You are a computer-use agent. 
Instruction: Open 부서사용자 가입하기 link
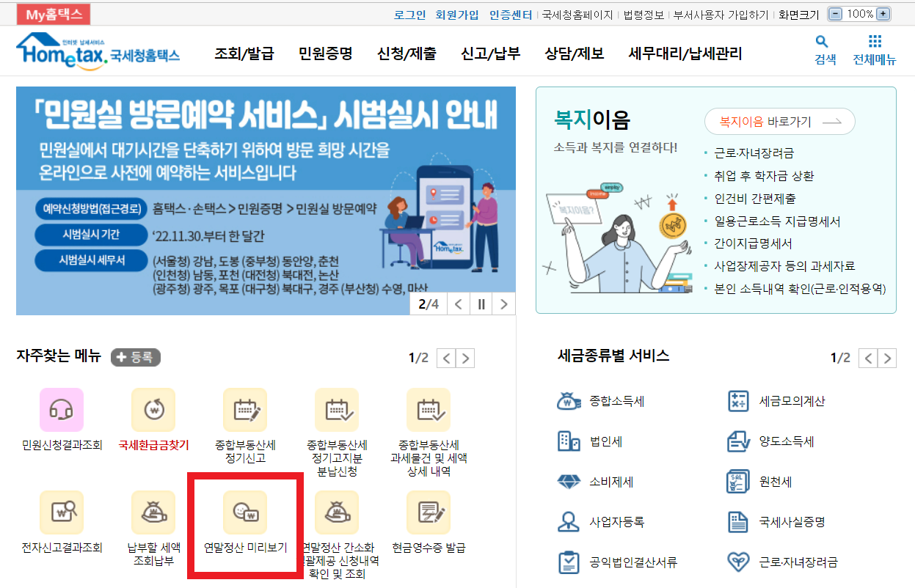click(721, 14)
